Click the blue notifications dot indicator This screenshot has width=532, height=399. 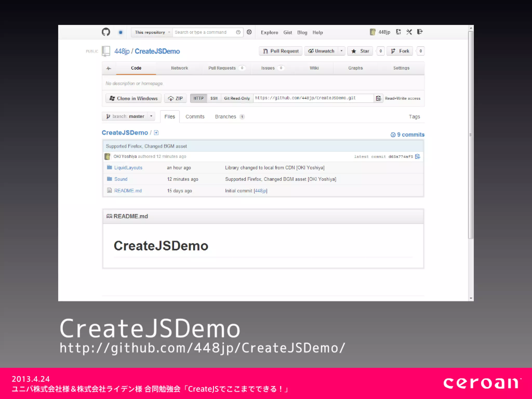click(x=121, y=32)
